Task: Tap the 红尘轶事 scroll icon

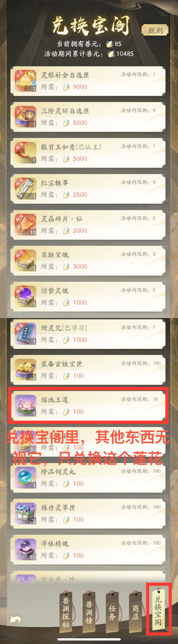Action: 25,189
